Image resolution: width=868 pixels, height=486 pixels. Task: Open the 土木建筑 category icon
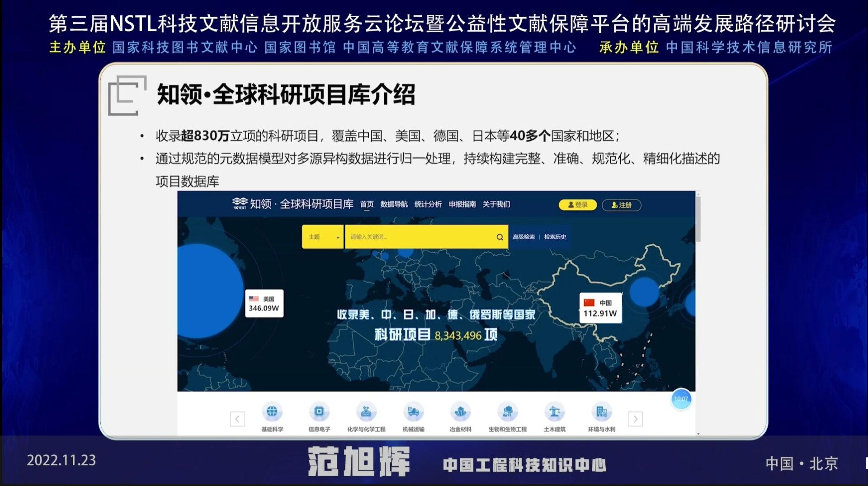pos(554,412)
